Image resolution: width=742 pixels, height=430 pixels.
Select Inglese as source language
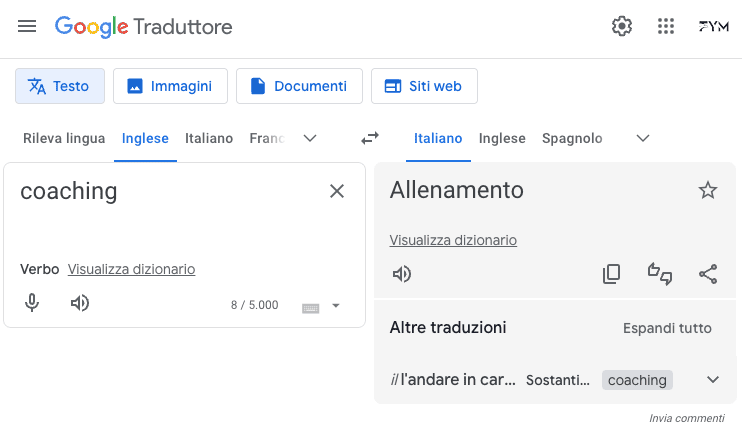145,138
